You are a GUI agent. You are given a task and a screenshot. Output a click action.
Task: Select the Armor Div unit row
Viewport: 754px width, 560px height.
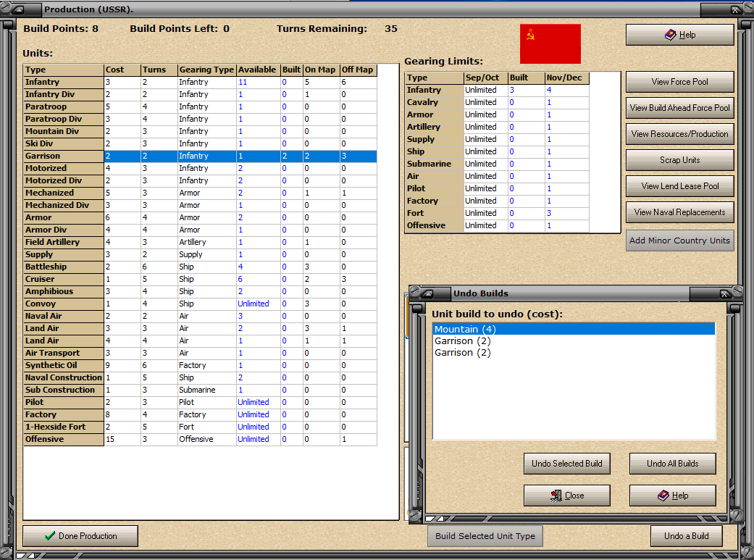(200, 230)
